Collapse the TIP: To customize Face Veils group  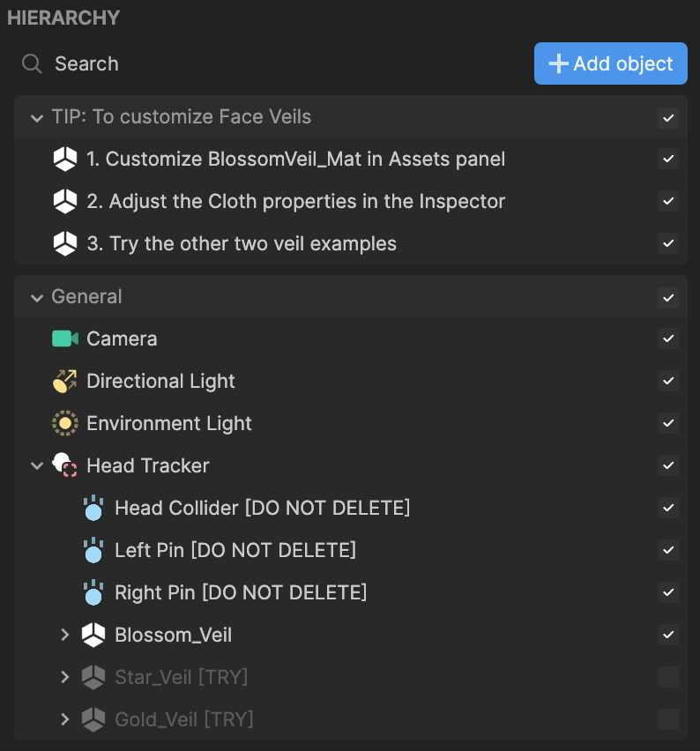pyautogui.click(x=37, y=118)
